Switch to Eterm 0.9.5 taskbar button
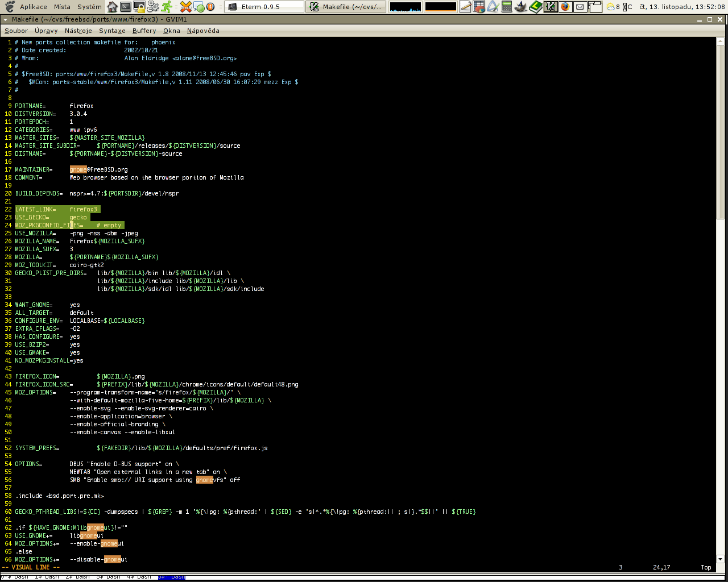Viewport: 728px width, 582px height. pos(264,7)
